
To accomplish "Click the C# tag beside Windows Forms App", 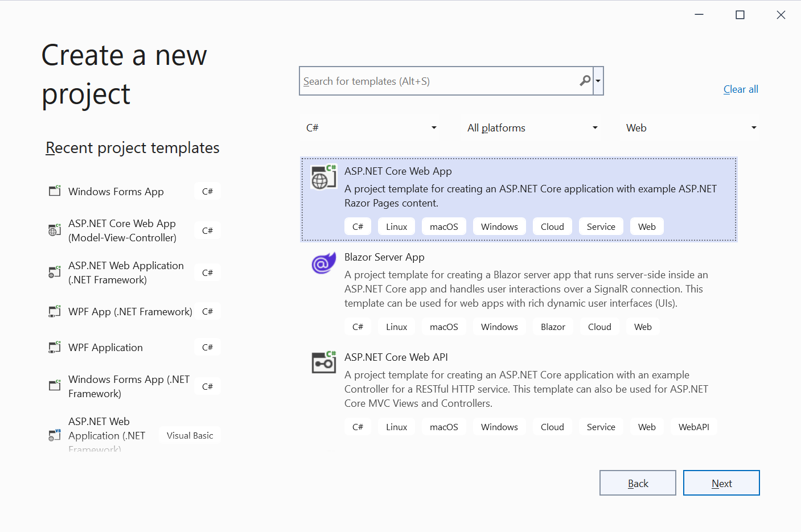I will pos(207,191).
